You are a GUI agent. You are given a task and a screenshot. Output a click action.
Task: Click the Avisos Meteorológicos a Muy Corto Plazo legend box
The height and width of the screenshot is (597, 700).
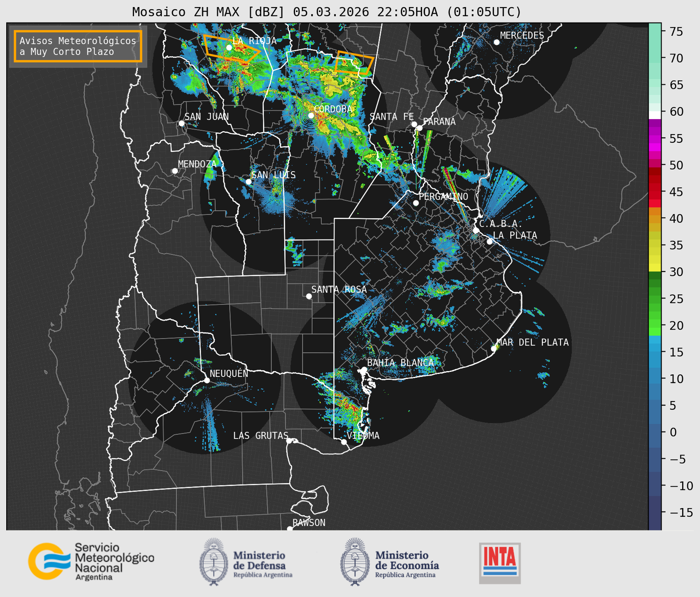click(x=78, y=46)
